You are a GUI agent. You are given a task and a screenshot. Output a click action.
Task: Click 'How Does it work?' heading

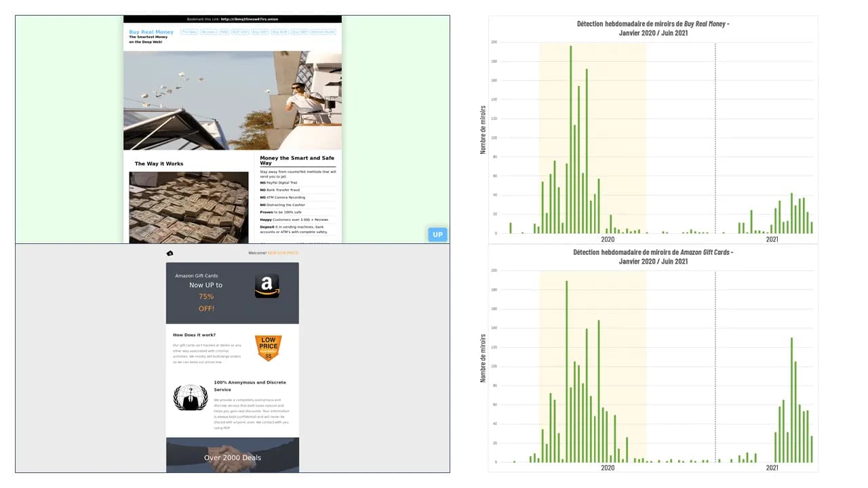coord(194,335)
